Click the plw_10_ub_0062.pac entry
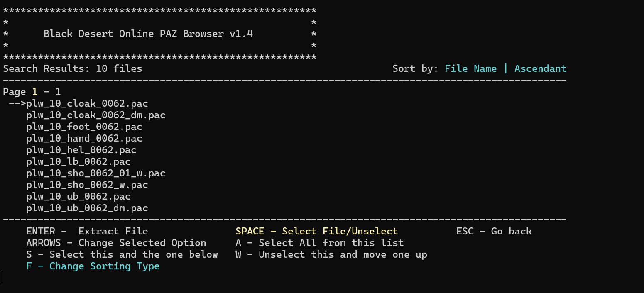The width and height of the screenshot is (644, 293). coord(78,196)
